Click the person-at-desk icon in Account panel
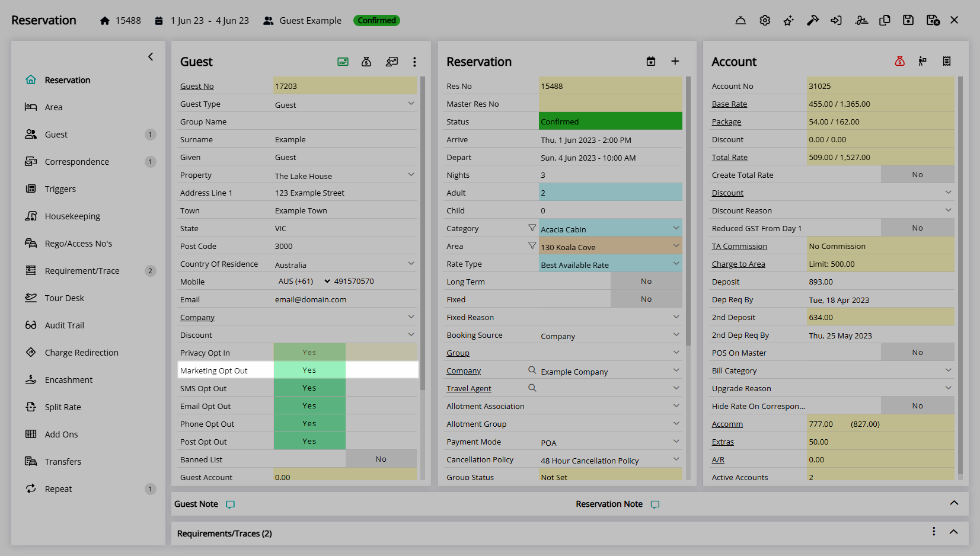Screen dimensions: 980x556 (922, 61)
